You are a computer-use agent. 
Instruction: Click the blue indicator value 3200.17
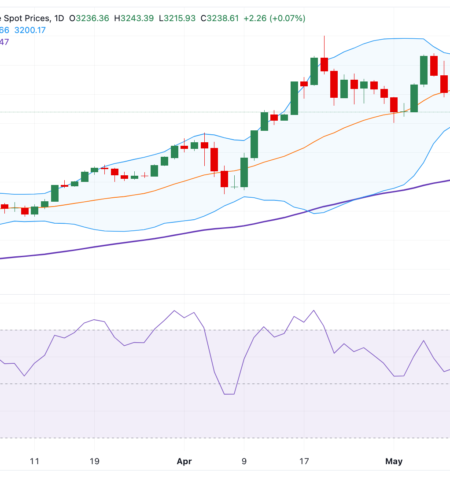(x=30, y=30)
